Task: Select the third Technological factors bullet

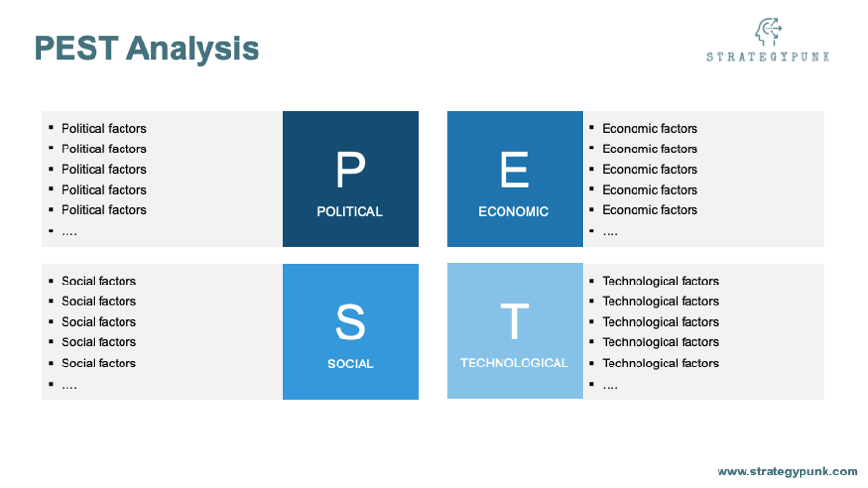Action: (x=661, y=322)
